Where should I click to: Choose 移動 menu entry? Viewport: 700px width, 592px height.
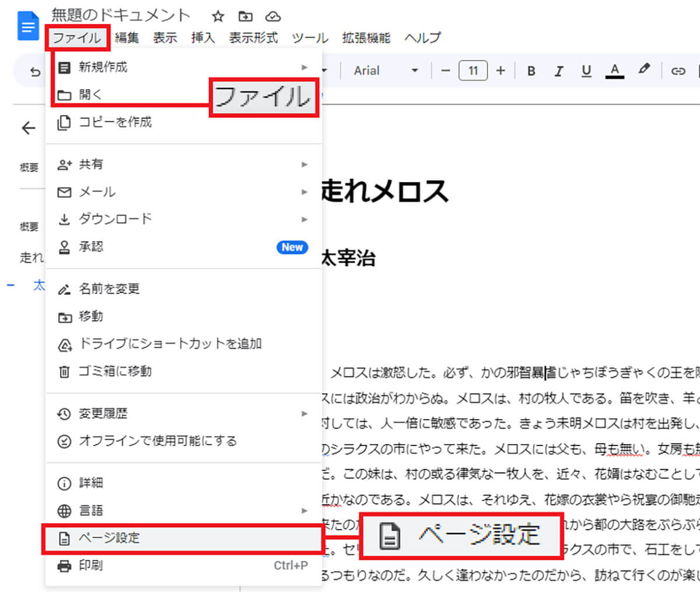pos(184,316)
